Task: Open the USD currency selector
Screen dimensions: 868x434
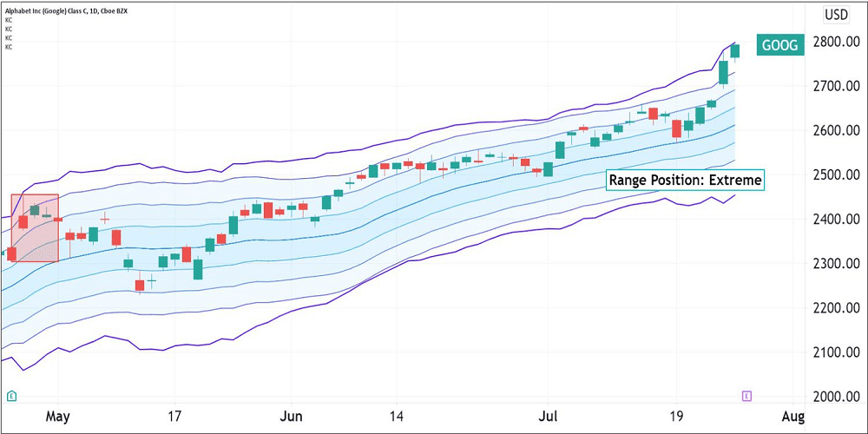Action: tap(836, 14)
